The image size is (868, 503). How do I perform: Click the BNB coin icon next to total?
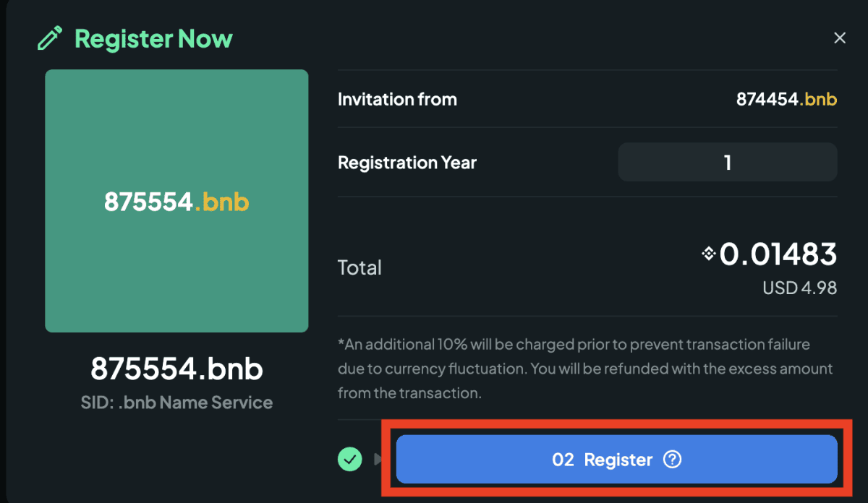[709, 254]
